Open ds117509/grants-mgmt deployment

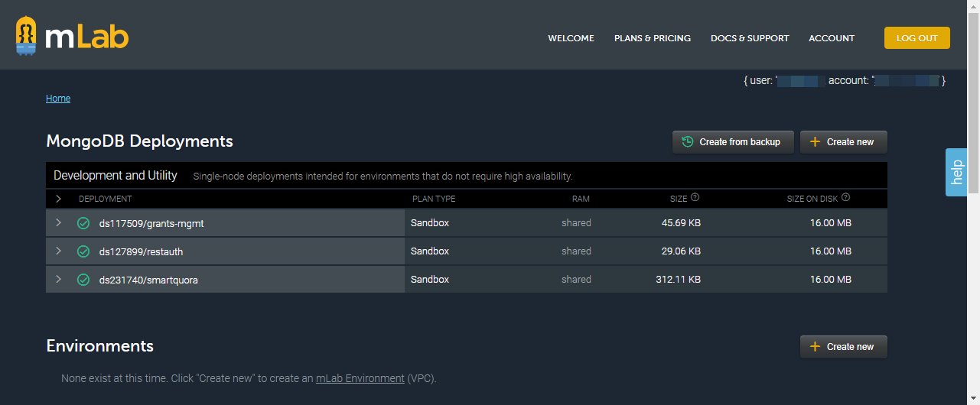click(x=151, y=224)
